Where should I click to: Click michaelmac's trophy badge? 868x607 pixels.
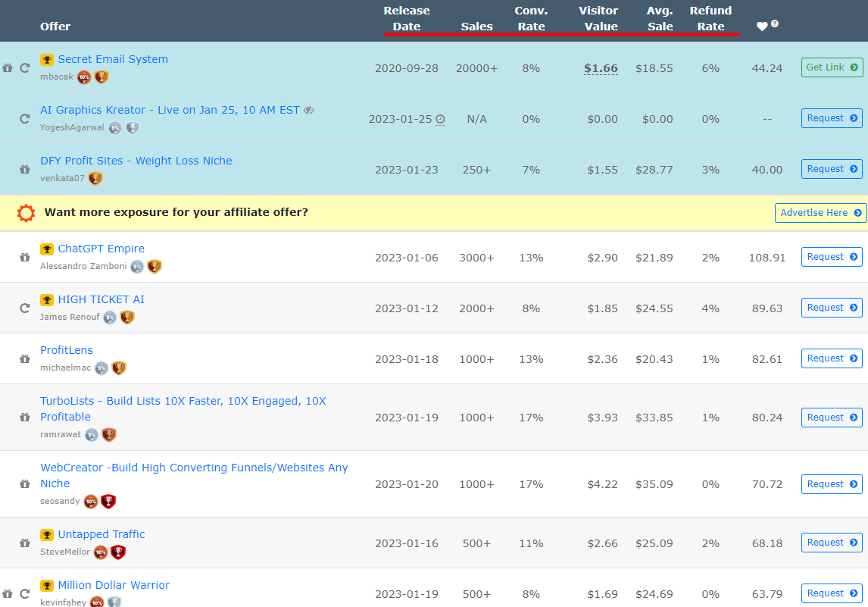pos(118,368)
